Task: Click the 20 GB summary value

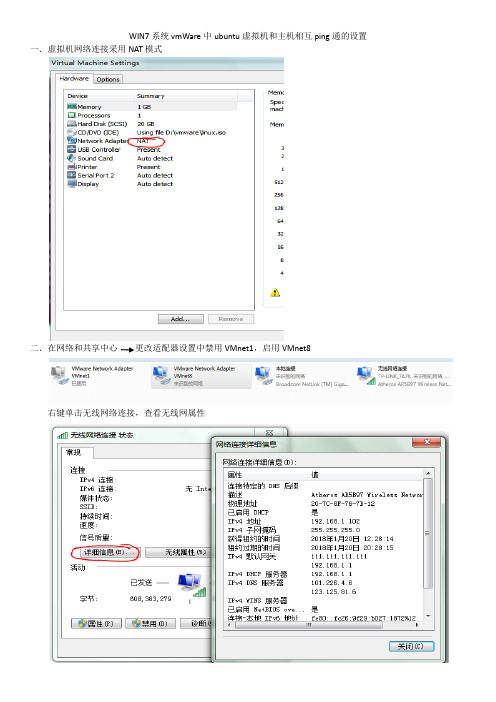Action: click(x=145, y=124)
